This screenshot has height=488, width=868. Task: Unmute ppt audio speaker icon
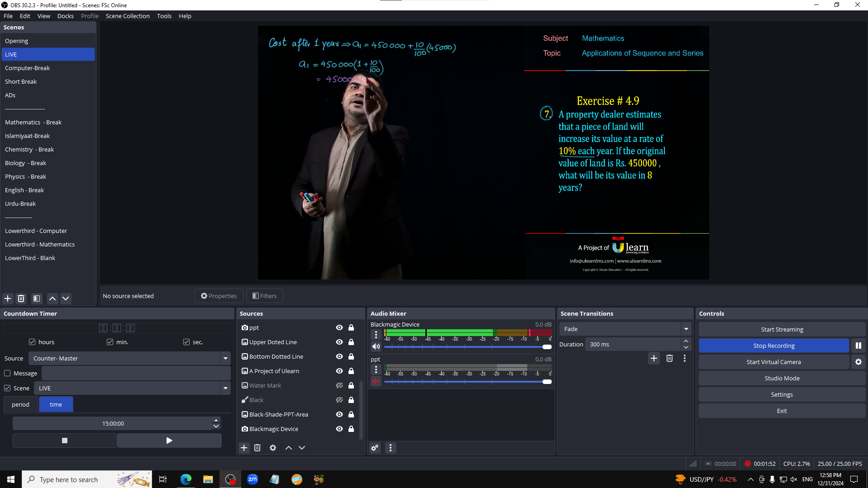pyautogui.click(x=376, y=381)
